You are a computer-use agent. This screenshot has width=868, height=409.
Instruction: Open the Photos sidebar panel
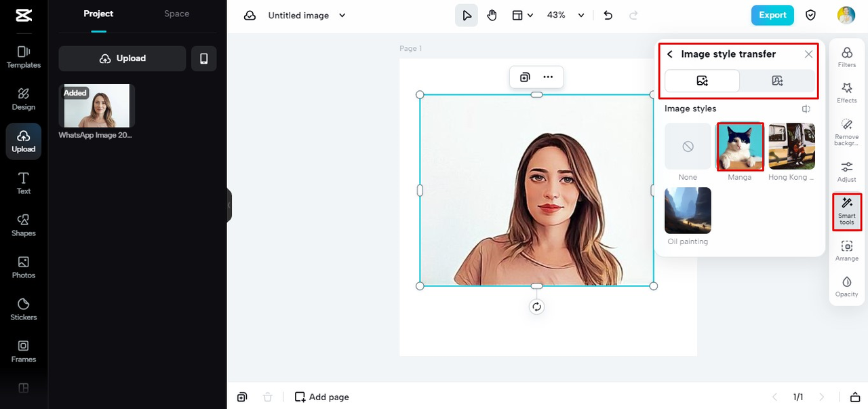point(24,267)
